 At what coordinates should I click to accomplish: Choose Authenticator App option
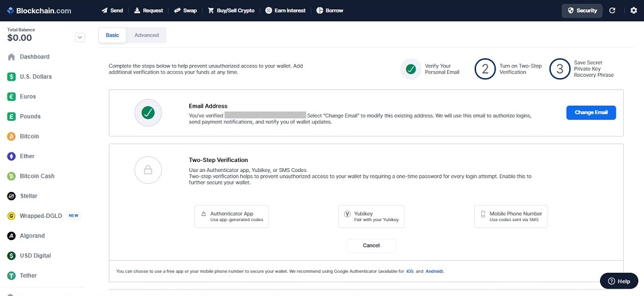(231, 216)
